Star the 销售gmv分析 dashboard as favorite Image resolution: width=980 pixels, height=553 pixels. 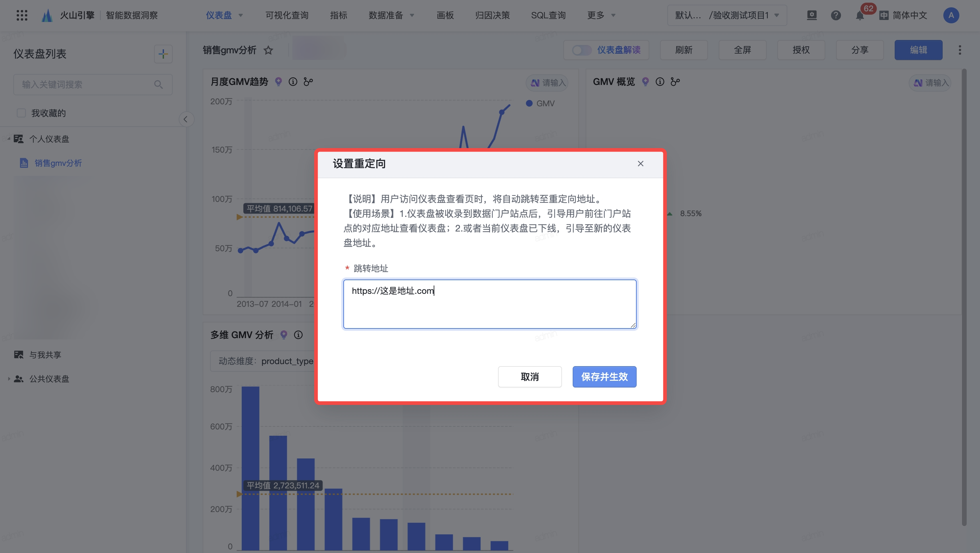[268, 50]
